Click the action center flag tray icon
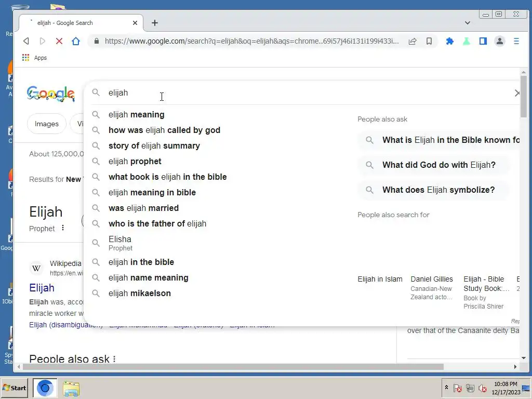The height and width of the screenshot is (399, 532). (457, 388)
